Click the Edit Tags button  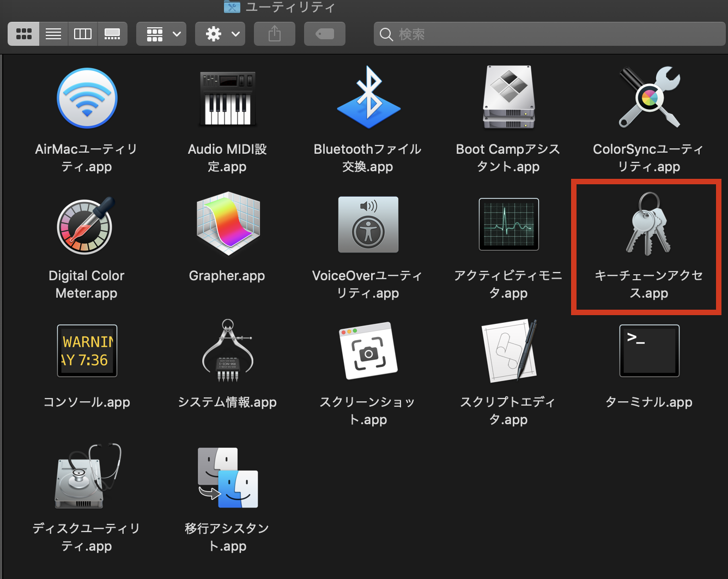click(x=325, y=34)
